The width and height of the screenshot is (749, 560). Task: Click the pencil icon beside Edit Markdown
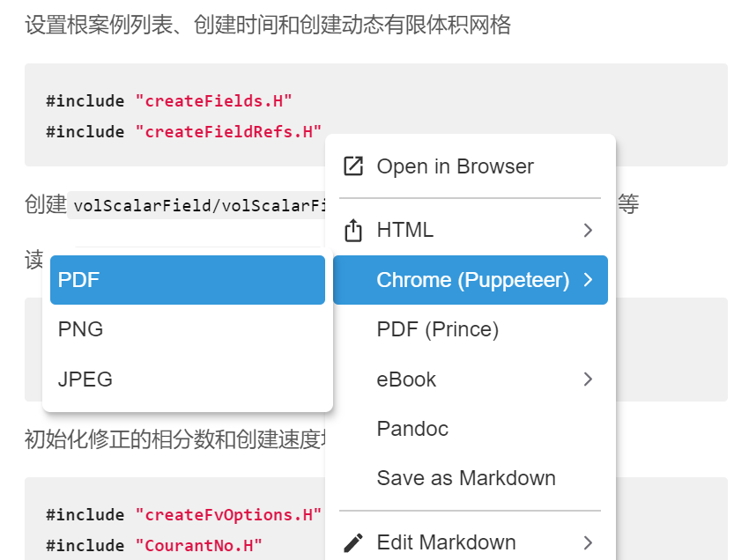click(354, 542)
